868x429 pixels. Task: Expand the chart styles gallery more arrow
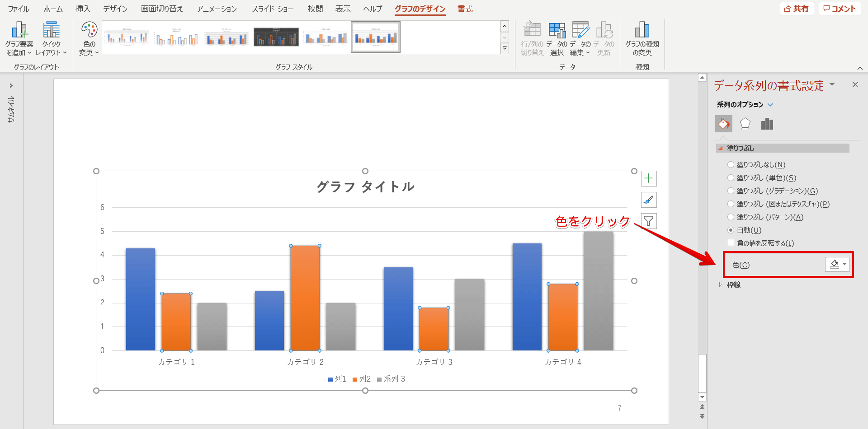tap(505, 48)
